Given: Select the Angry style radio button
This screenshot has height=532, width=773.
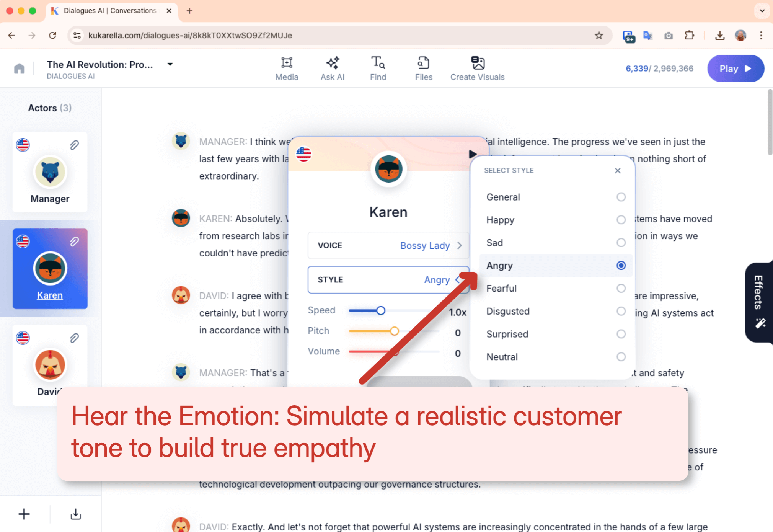Looking at the screenshot, I should [x=621, y=265].
